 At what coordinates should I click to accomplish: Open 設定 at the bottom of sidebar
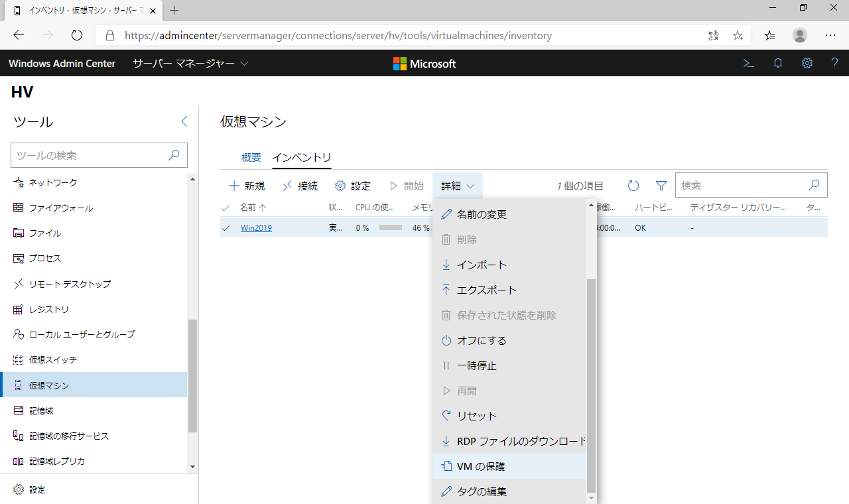click(x=29, y=489)
